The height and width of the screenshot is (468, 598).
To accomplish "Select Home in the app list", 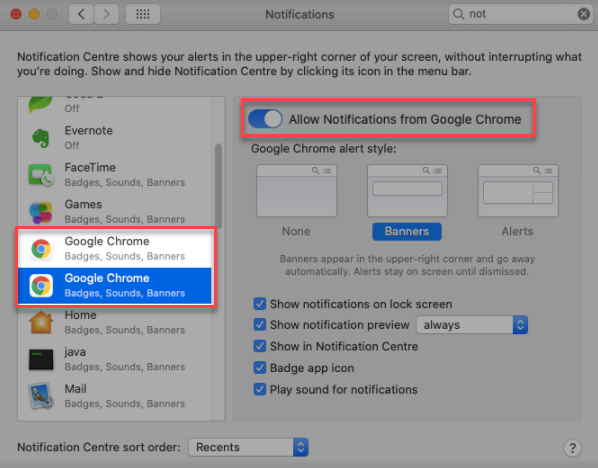I will click(114, 323).
